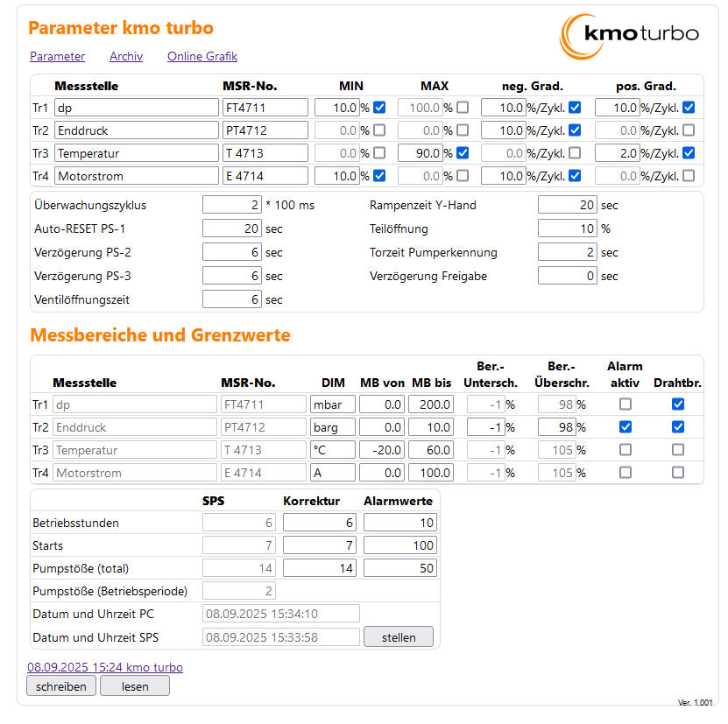This screenshot has height=724, width=728.
Task: Open the Online Grafik link
Action: (x=202, y=56)
